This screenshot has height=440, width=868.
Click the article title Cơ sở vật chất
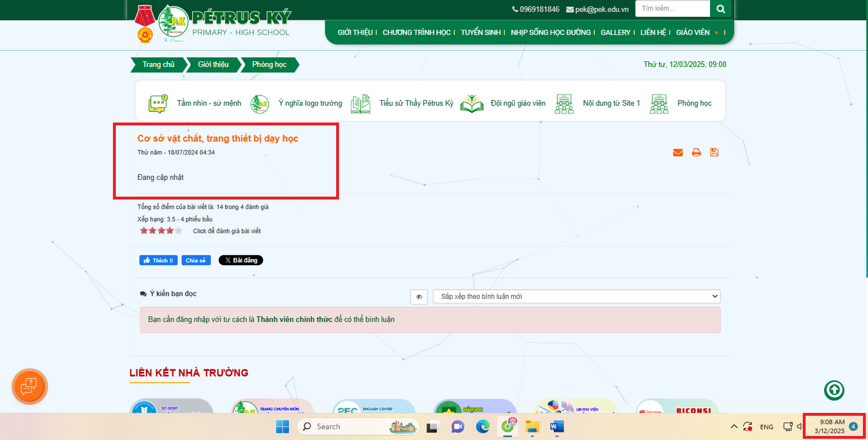point(218,139)
